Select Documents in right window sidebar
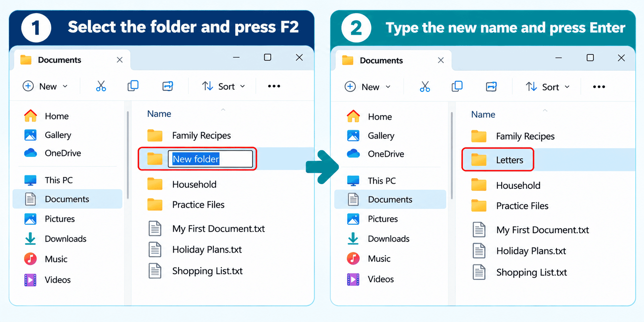This screenshot has width=644, height=322. (x=390, y=199)
